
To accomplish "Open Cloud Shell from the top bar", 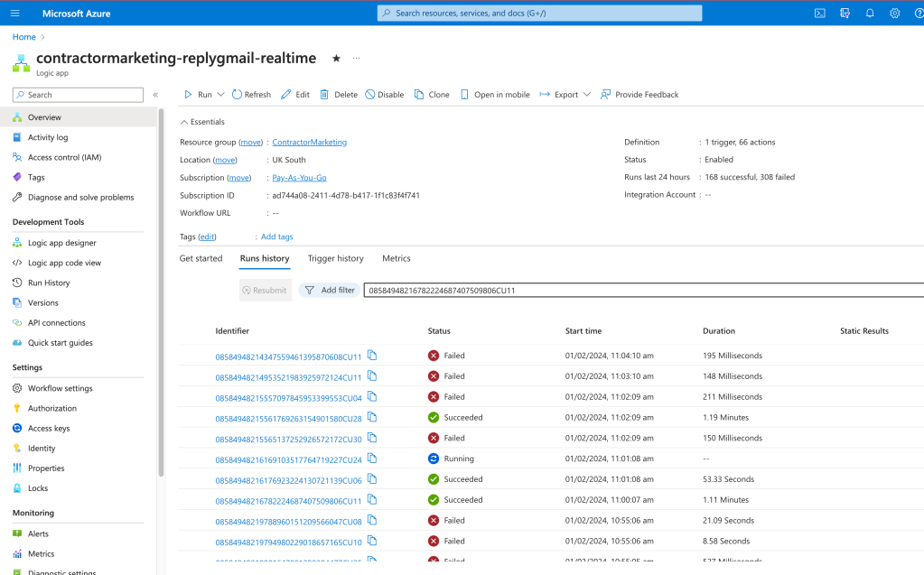I will 820,13.
